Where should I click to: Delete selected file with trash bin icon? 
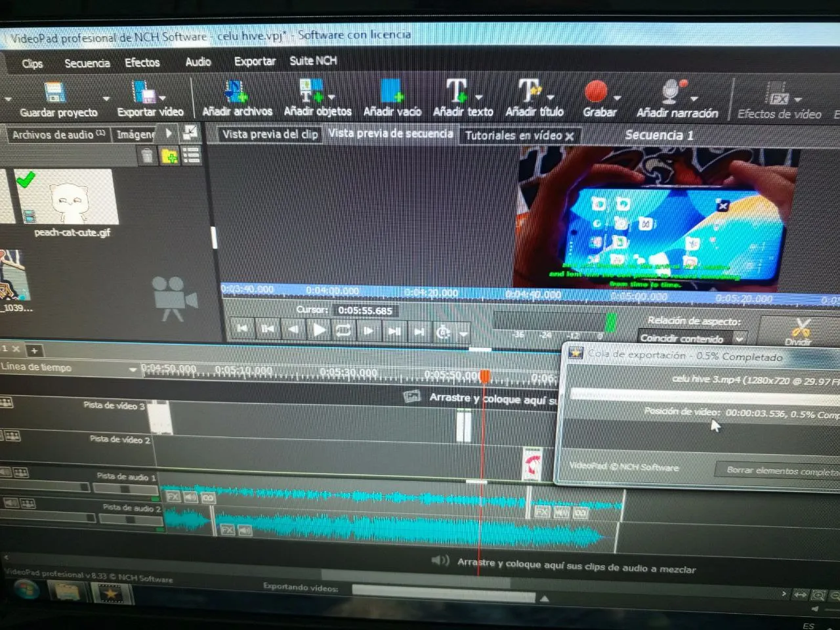147,156
